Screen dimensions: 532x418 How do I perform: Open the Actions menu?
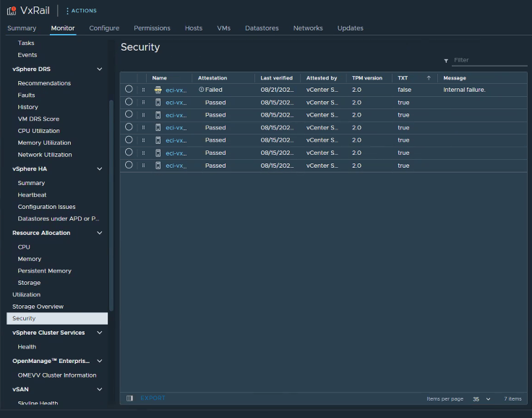[81, 11]
